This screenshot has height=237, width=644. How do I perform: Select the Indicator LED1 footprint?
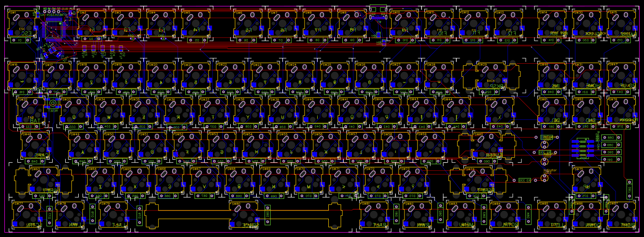pos(545,144)
